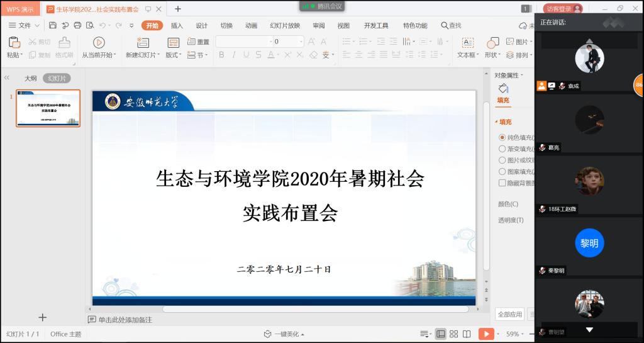Click the Print icon in quick access toolbar

77,25
